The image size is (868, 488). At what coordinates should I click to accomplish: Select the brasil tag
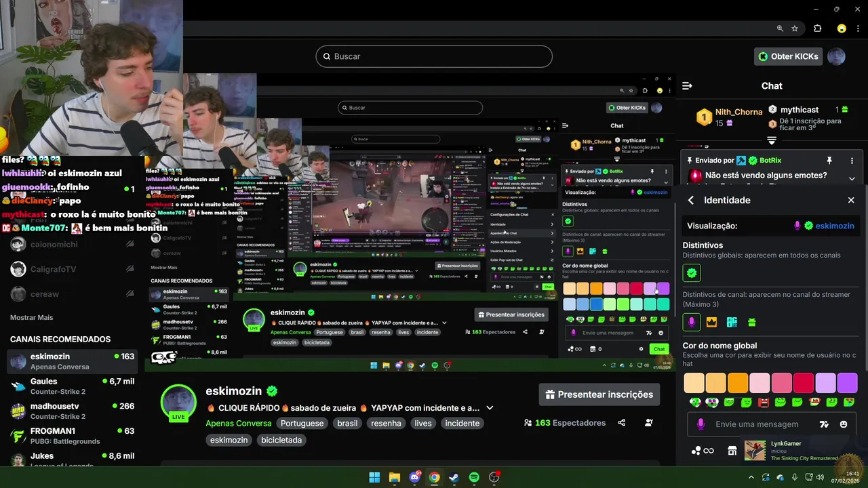click(347, 424)
